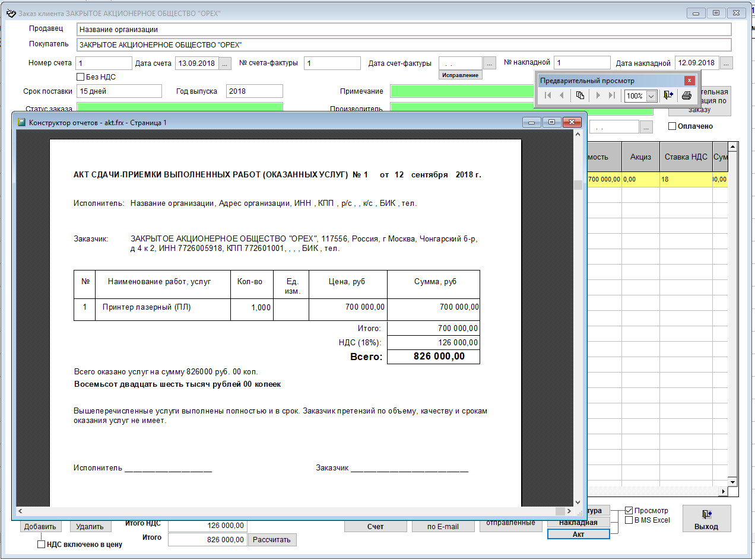Click previous page arrow in preview toolbar
Image resolution: width=755 pixels, height=560 pixels.
click(562, 96)
